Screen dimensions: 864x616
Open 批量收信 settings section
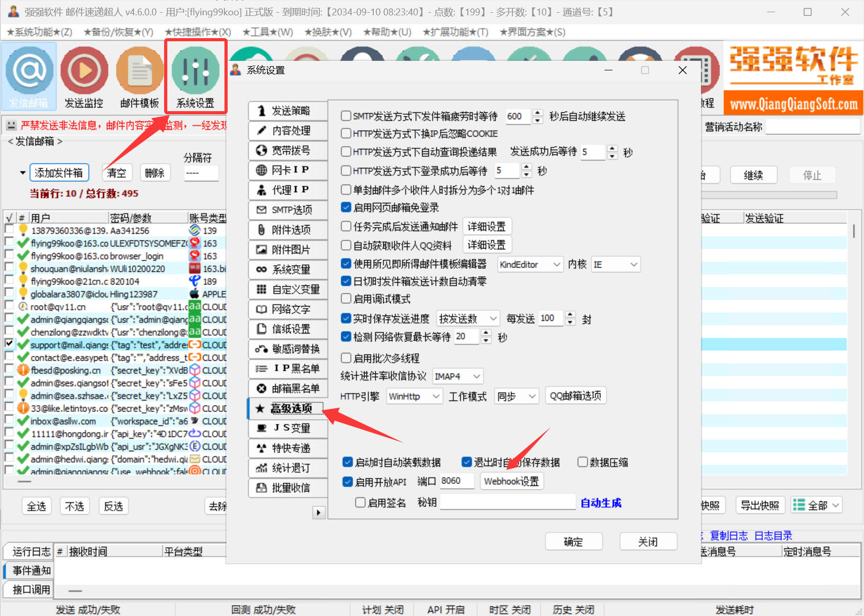click(x=288, y=488)
